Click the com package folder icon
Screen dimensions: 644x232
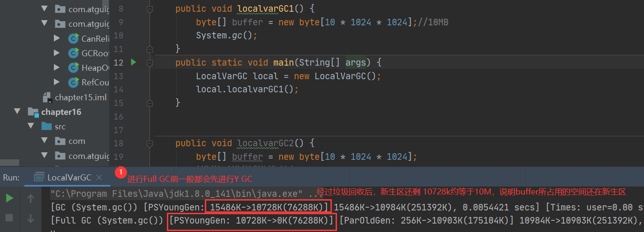60,141
